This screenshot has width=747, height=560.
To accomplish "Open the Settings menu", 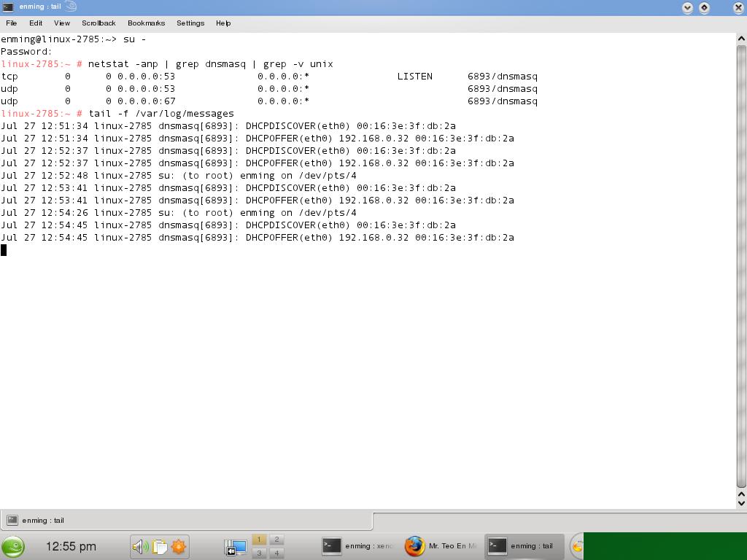I will [x=190, y=23].
